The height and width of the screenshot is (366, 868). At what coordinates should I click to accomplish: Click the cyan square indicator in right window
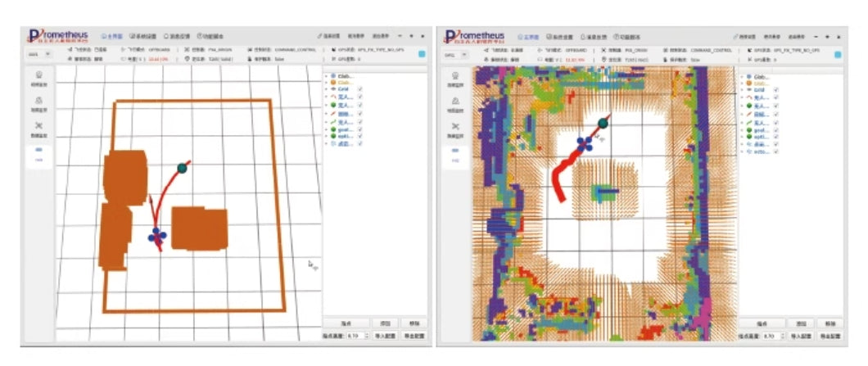(x=838, y=54)
